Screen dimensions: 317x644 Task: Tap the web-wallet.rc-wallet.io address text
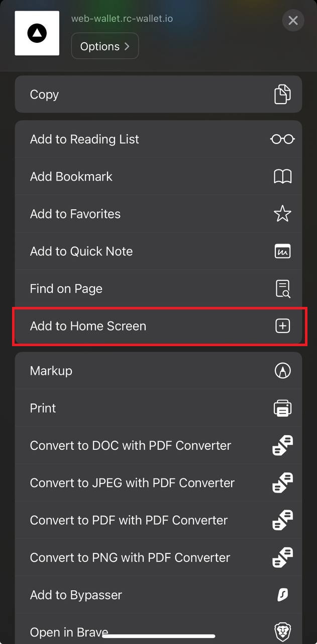pos(122,19)
